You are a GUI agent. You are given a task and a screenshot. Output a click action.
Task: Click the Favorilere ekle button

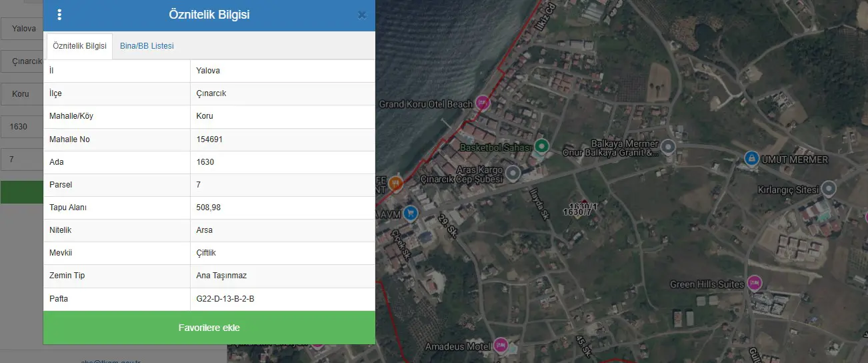pos(209,328)
